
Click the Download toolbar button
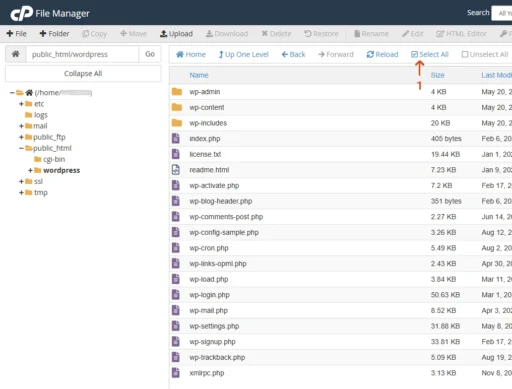point(227,34)
